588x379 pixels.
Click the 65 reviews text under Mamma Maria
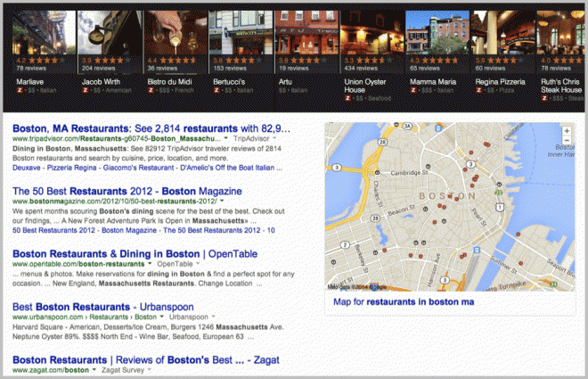click(425, 69)
